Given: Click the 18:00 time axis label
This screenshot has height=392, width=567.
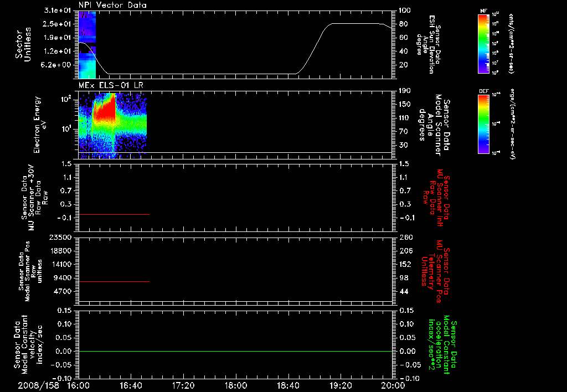Looking at the screenshot, I should (x=236, y=385).
